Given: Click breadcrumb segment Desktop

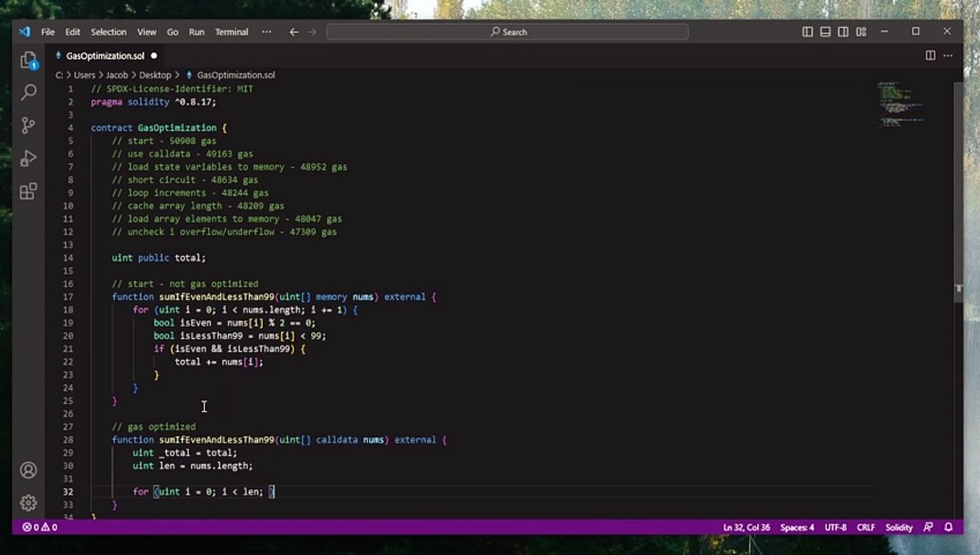Looking at the screenshot, I should [x=155, y=75].
